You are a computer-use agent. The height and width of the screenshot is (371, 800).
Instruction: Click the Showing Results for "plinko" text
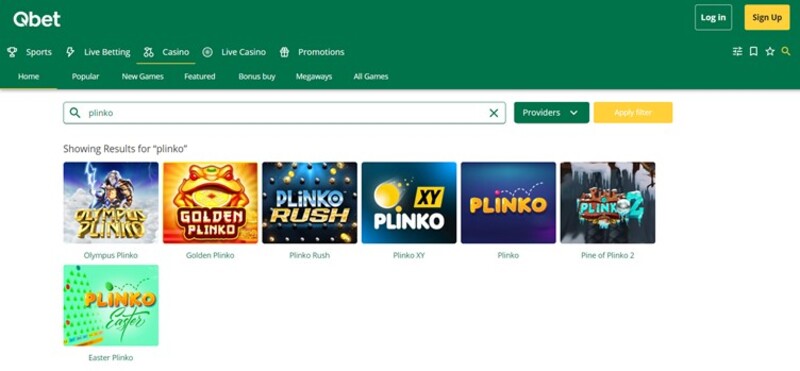pyautogui.click(x=126, y=149)
